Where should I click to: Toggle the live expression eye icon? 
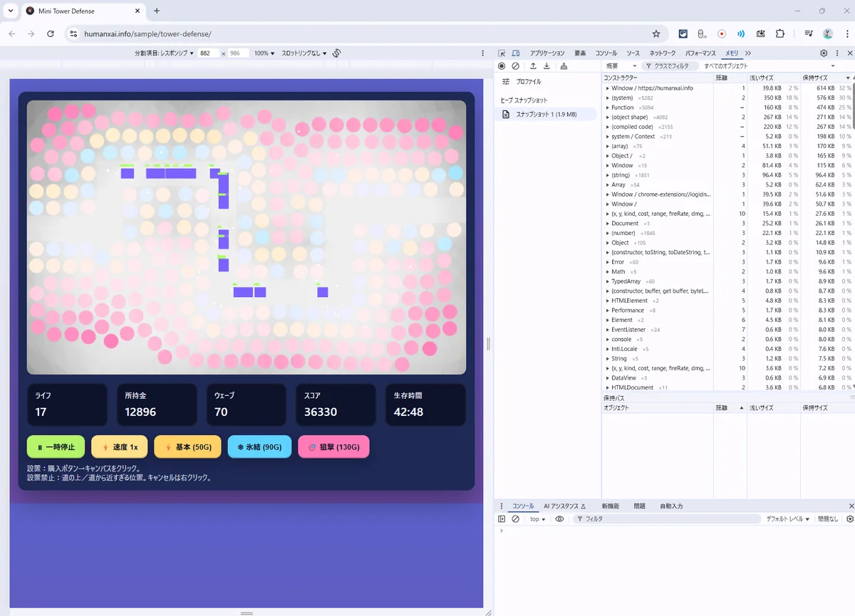point(559,519)
